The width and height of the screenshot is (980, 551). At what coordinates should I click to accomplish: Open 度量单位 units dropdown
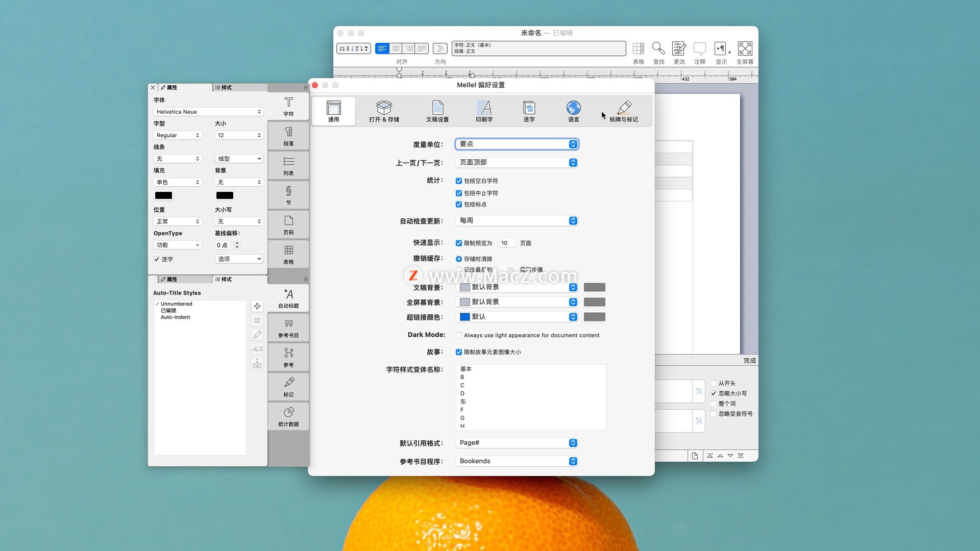[x=517, y=144]
